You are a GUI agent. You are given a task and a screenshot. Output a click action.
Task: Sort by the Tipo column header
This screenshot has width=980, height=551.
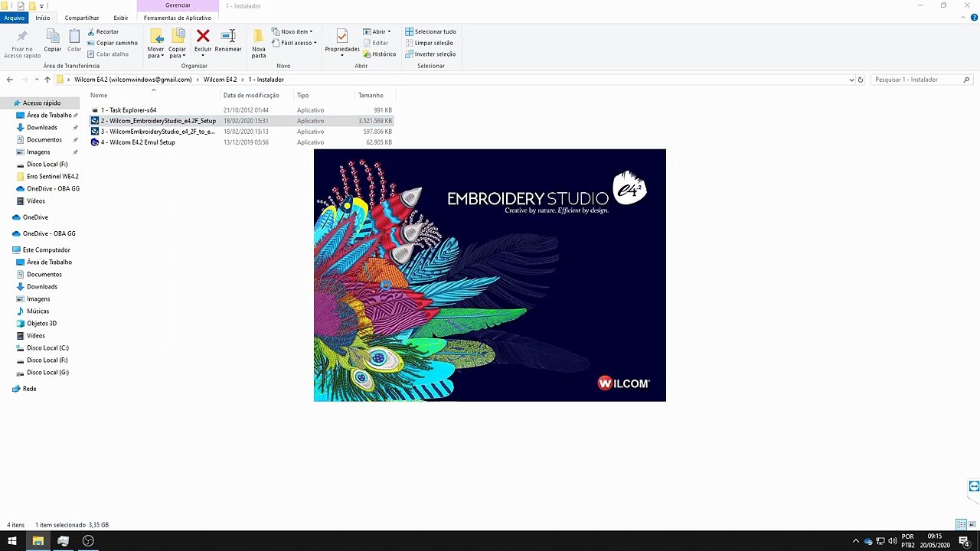pos(303,96)
